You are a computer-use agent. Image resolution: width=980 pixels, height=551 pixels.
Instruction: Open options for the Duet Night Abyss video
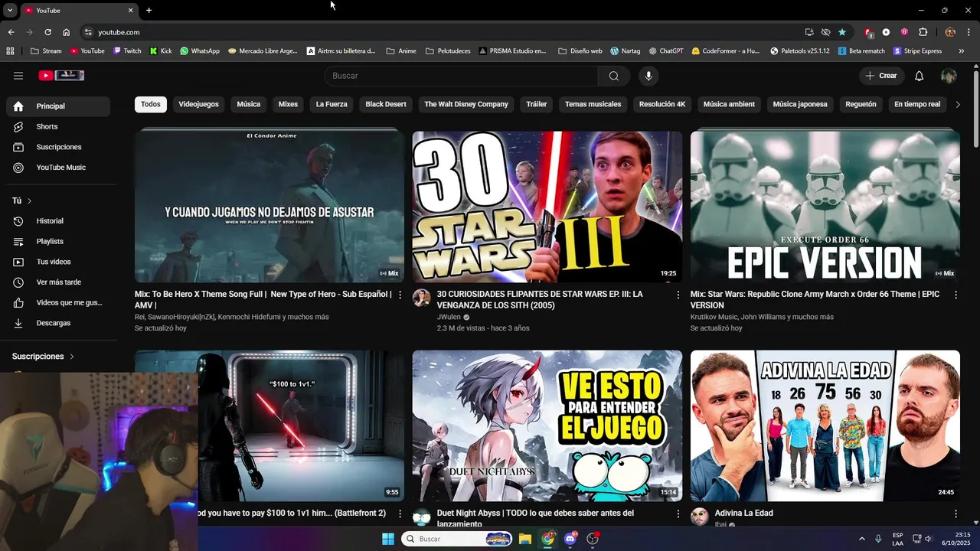tap(678, 514)
